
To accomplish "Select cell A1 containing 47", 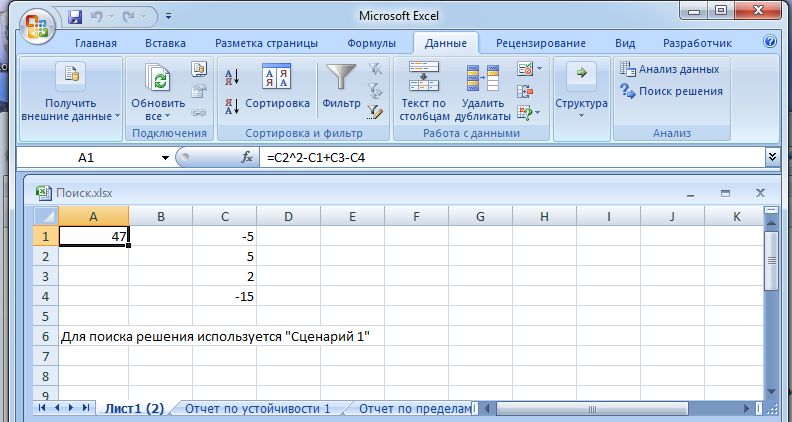I will 93,236.
